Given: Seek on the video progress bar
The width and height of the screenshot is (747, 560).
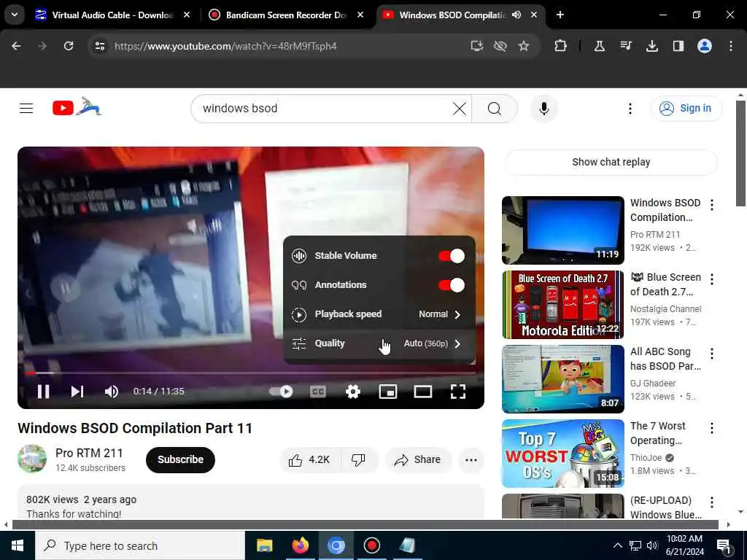Looking at the screenshot, I should point(251,373).
